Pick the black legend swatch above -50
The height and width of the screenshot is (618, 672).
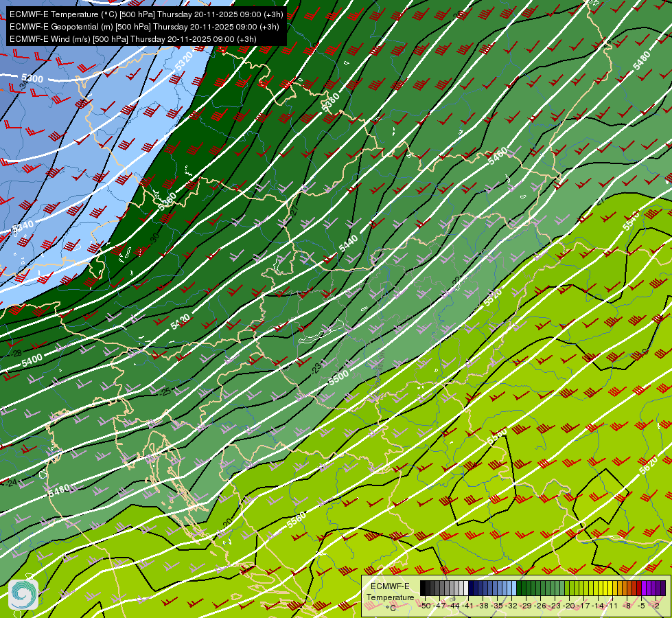click(x=423, y=588)
